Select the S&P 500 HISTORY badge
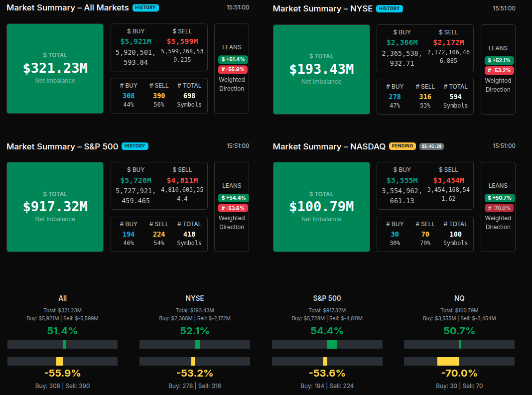The width and height of the screenshot is (532, 395). point(134,146)
